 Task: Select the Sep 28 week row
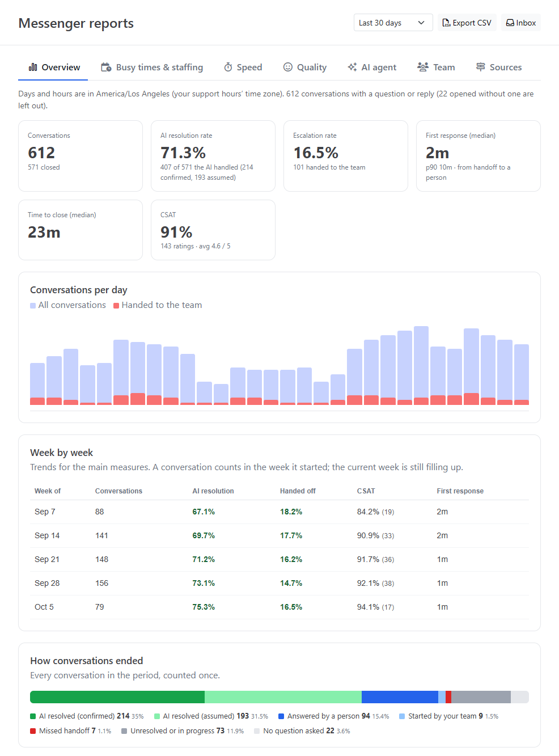pyautogui.click(x=279, y=583)
